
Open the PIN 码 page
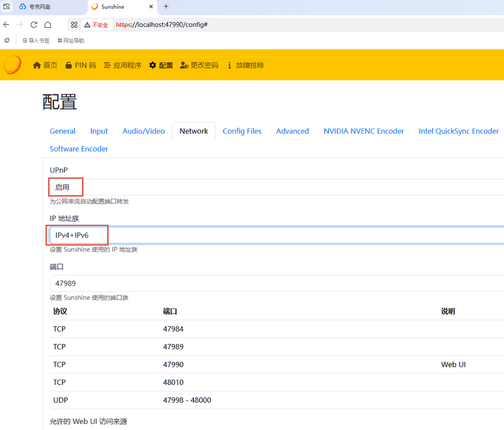click(81, 65)
